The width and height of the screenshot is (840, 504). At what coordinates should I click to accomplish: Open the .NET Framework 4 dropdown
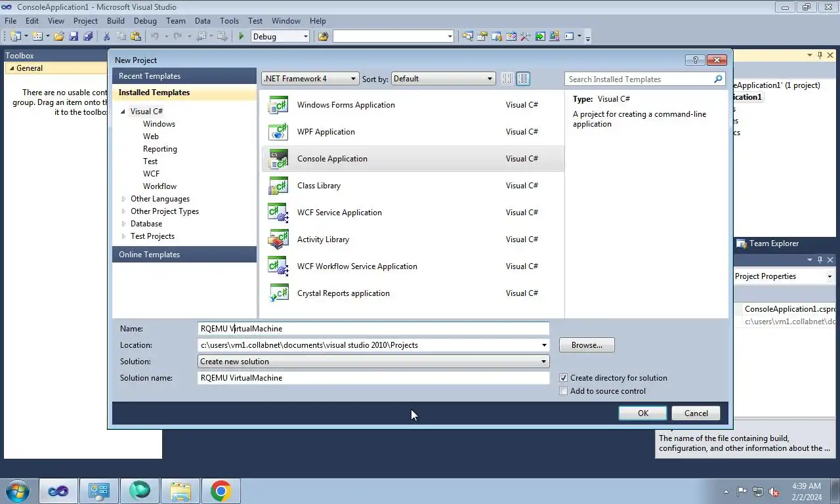(x=310, y=79)
